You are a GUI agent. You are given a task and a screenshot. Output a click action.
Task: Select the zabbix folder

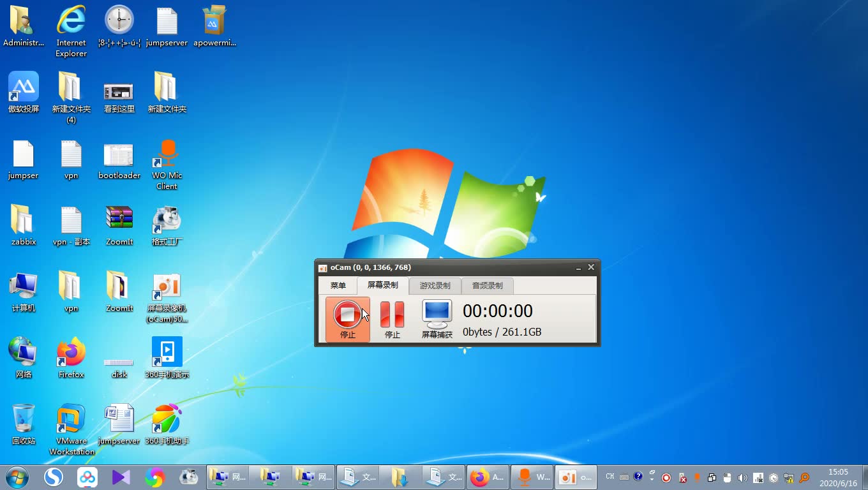point(24,226)
